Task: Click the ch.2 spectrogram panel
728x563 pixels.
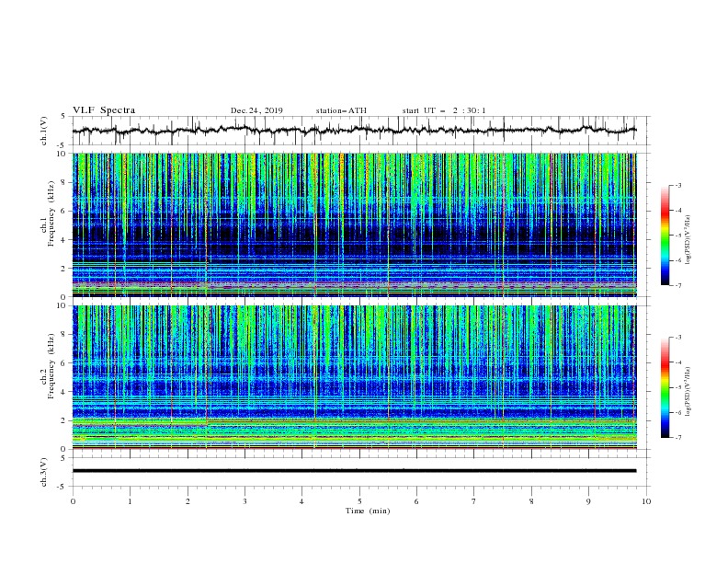Action: pyautogui.click(x=355, y=377)
